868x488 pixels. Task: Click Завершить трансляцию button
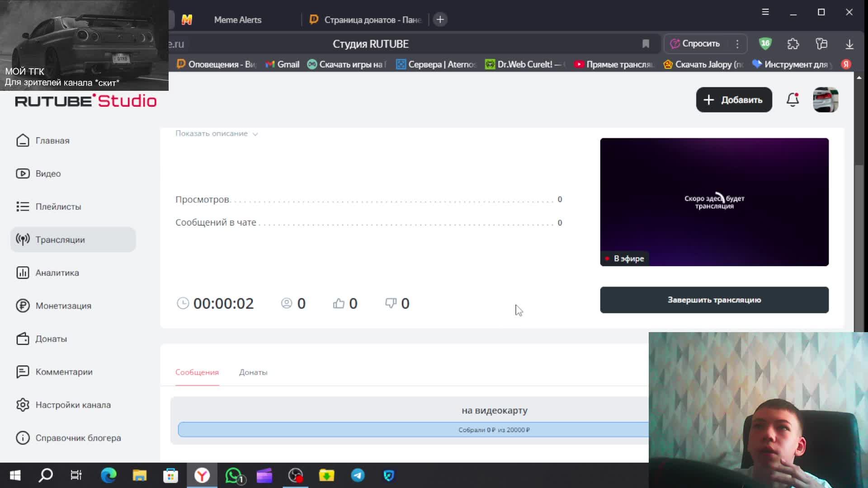714,300
